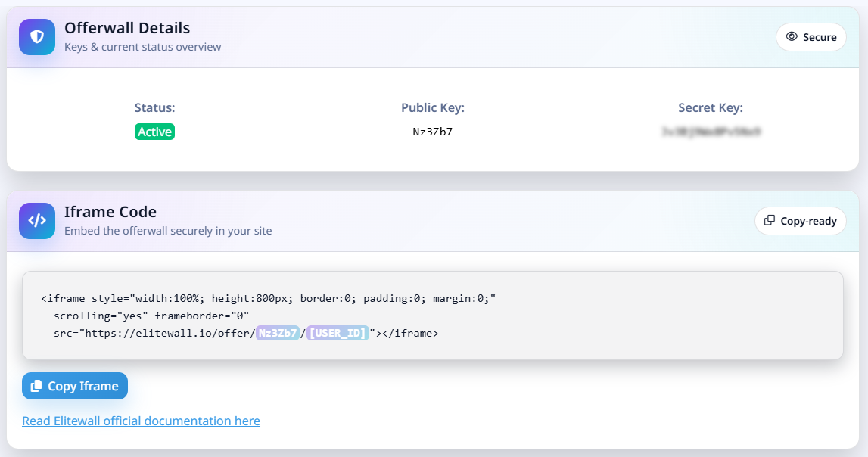868x457 pixels.
Task: Click the highlighted [USER_ID] placeholder token
Action: click(338, 333)
